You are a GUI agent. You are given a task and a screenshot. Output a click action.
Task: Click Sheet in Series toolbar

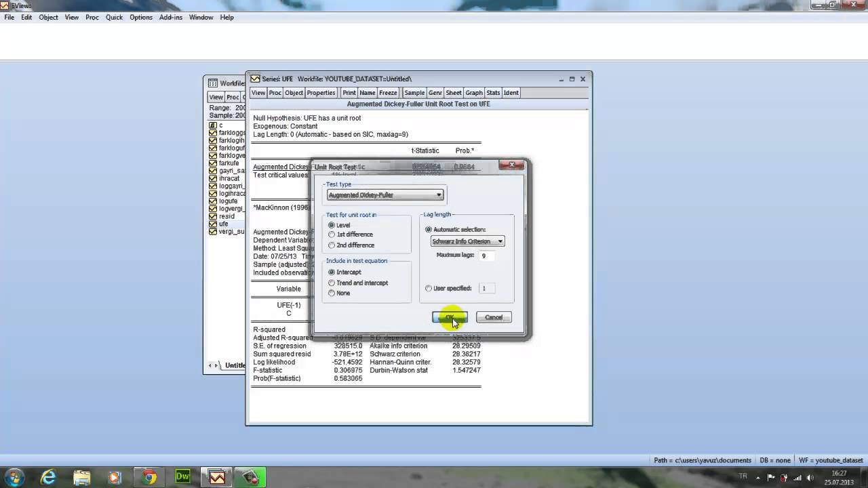coord(454,93)
